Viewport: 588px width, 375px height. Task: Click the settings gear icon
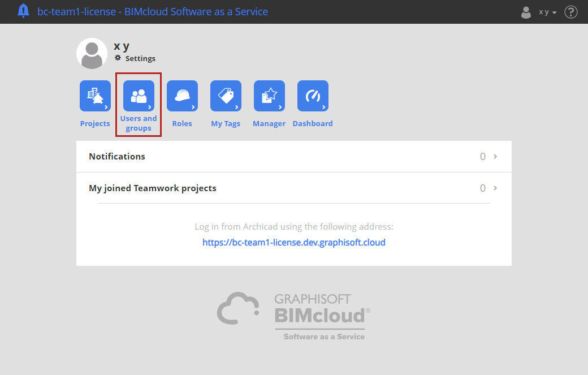(118, 58)
